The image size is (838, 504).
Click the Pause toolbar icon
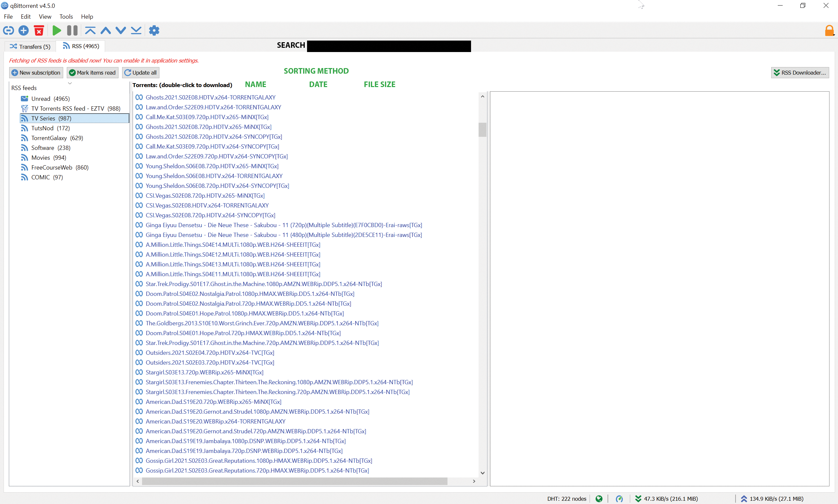pyautogui.click(x=72, y=30)
